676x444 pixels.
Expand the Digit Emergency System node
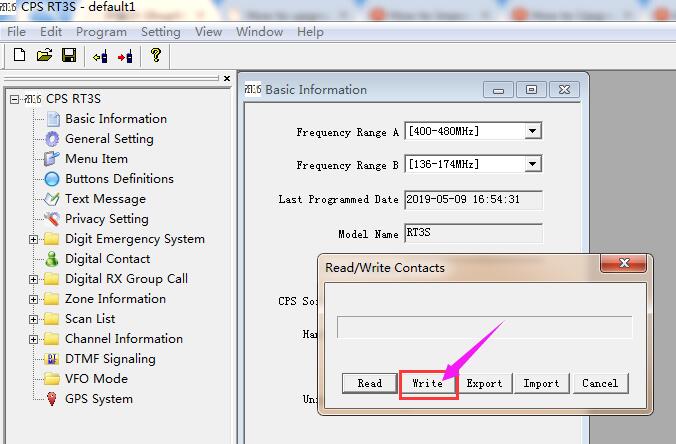33,239
